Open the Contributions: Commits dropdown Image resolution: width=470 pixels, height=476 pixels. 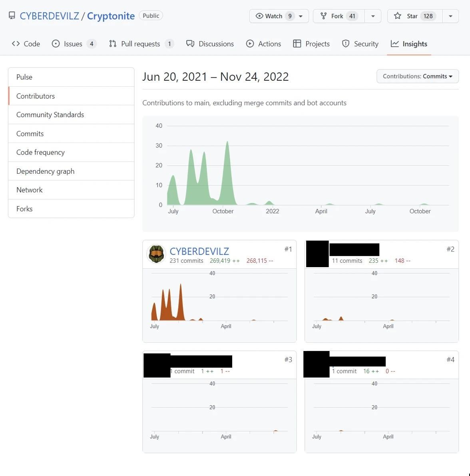417,76
